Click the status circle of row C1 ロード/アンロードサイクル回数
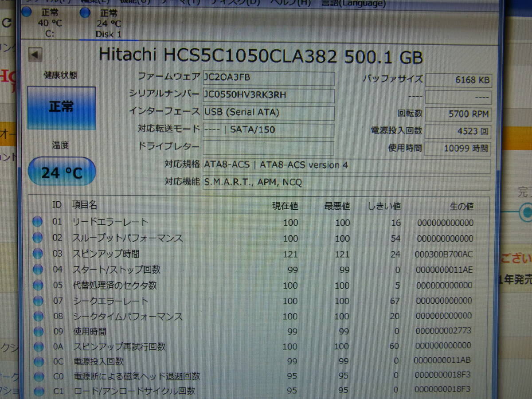532x399 pixels. pyautogui.click(x=39, y=391)
